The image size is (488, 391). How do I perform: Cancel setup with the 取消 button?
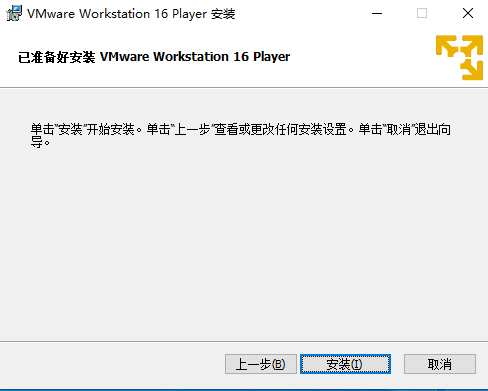(440, 364)
